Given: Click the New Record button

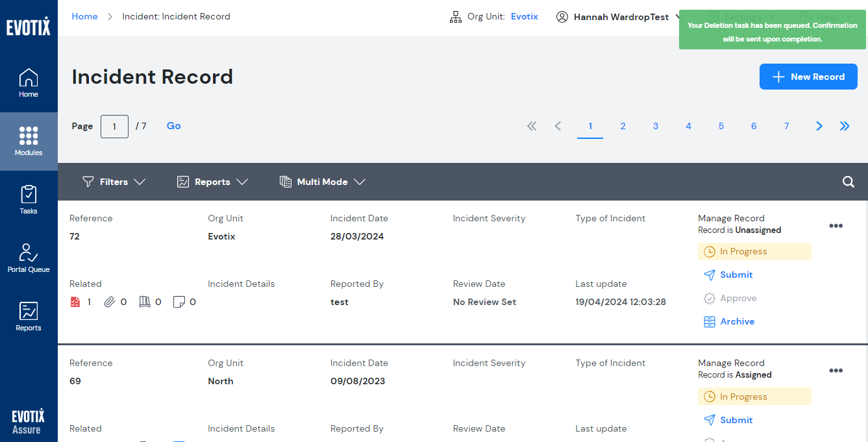Looking at the screenshot, I should point(808,77).
